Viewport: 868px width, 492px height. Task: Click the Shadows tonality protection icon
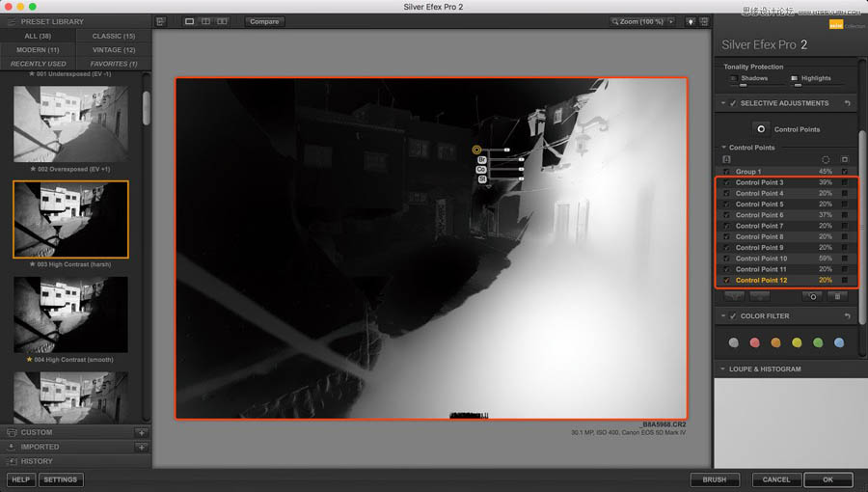coord(734,78)
